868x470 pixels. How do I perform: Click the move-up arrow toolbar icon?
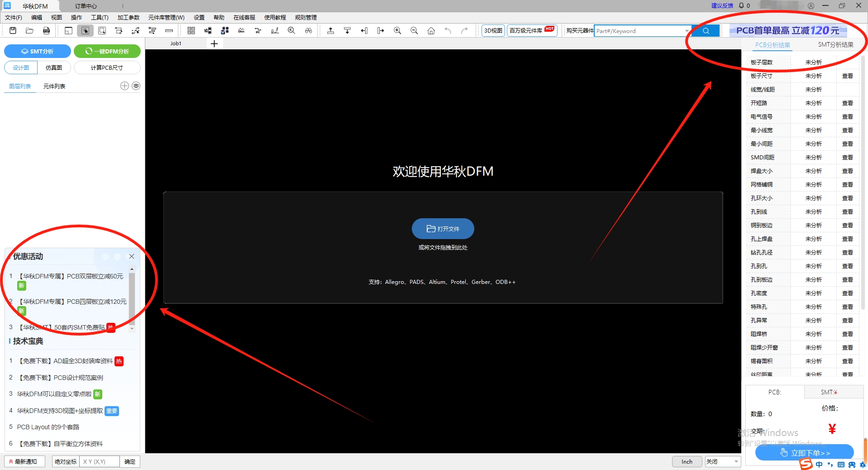click(x=330, y=30)
